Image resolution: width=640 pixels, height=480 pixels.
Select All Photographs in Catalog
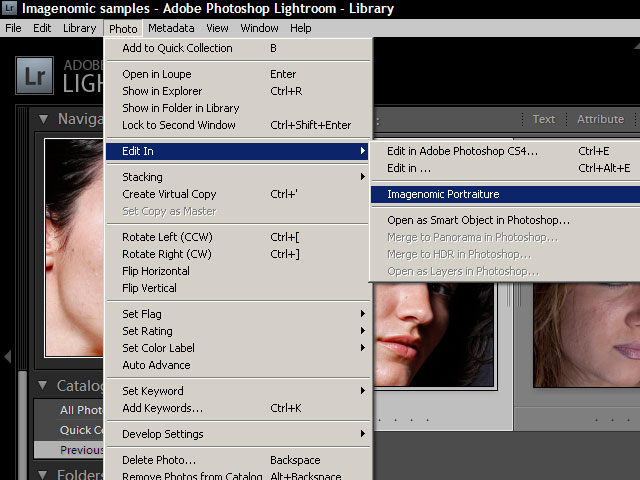click(x=69, y=410)
